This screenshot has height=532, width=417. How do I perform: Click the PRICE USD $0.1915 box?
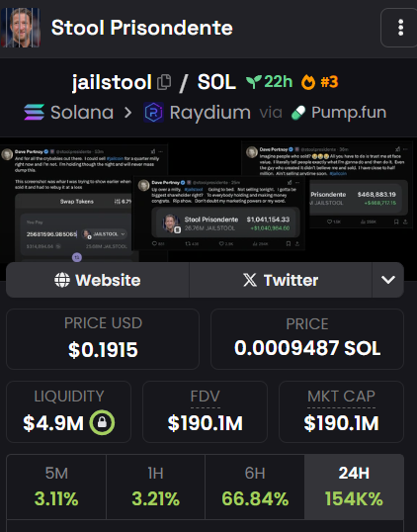103,339
